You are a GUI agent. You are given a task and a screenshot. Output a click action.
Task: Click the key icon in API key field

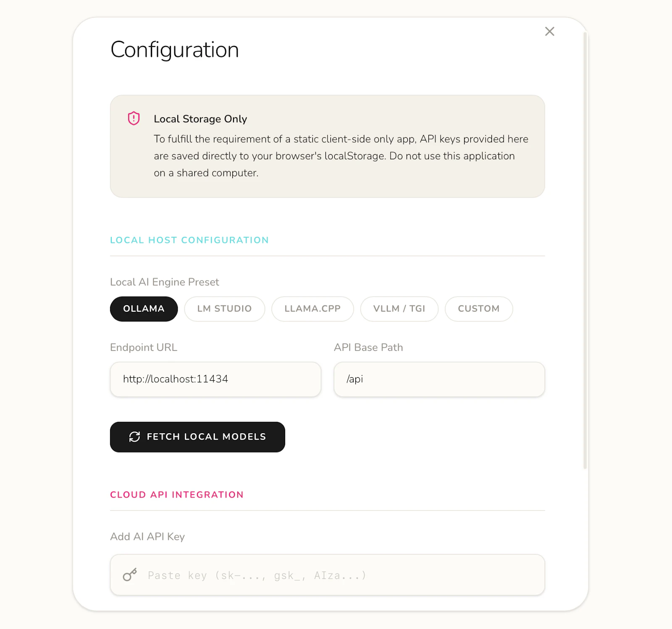(x=130, y=575)
